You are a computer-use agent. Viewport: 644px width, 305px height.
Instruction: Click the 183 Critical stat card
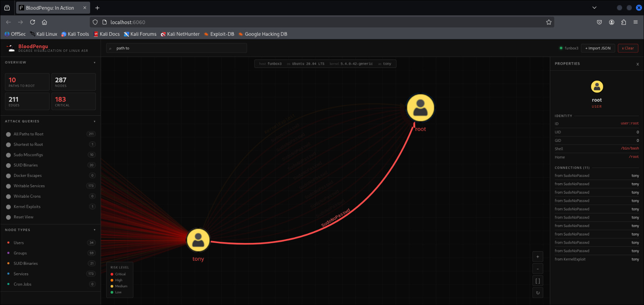74,101
